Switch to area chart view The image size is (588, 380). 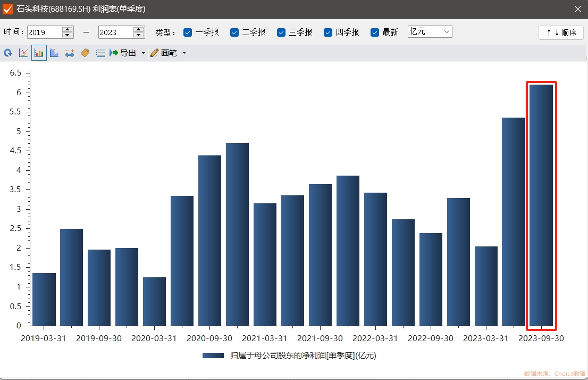click(x=54, y=53)
